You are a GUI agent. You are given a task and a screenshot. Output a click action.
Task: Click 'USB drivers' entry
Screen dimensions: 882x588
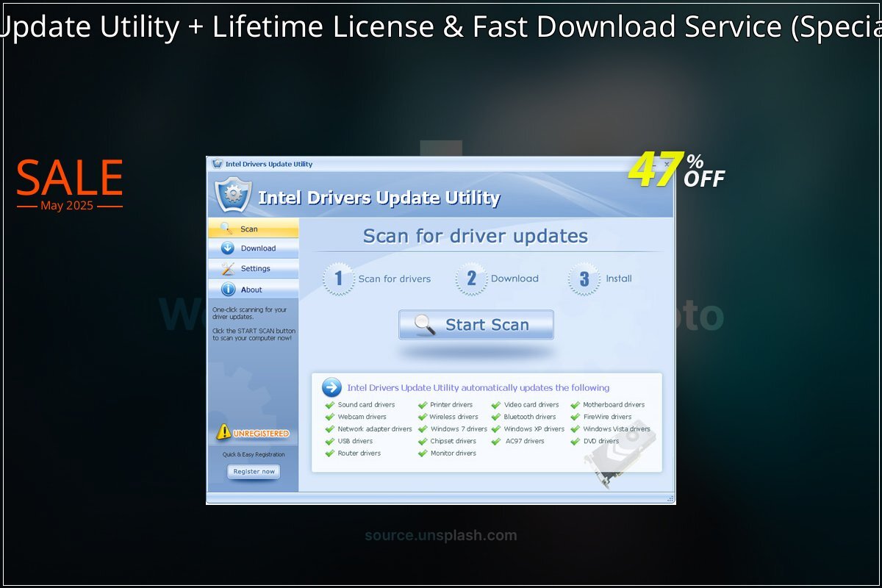[x=355, y=441]
